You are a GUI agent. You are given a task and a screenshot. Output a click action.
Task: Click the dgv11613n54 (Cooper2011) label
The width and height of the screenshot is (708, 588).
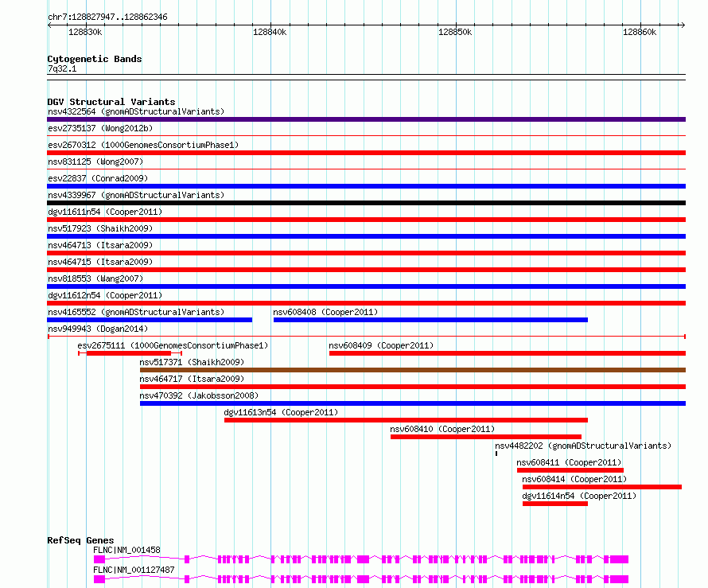coord(281,412)
